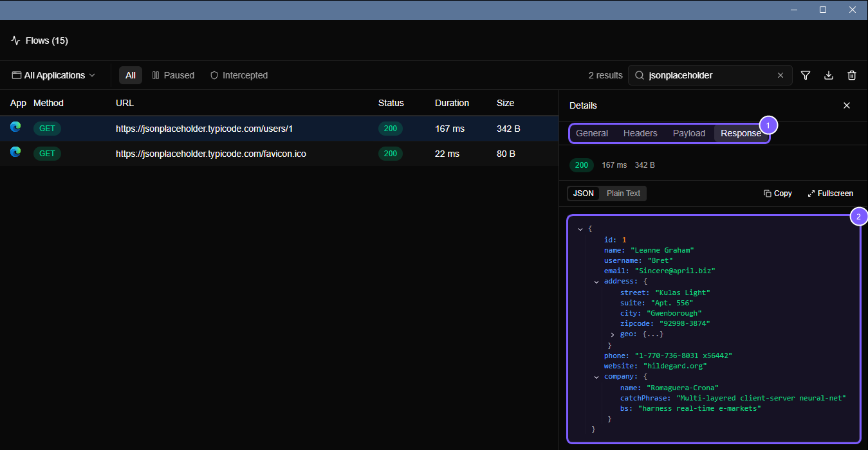Image resolution: width=868 pixels, height=450 pixels.
Task: Click the Status column header
Action: (x=391, y=103)
